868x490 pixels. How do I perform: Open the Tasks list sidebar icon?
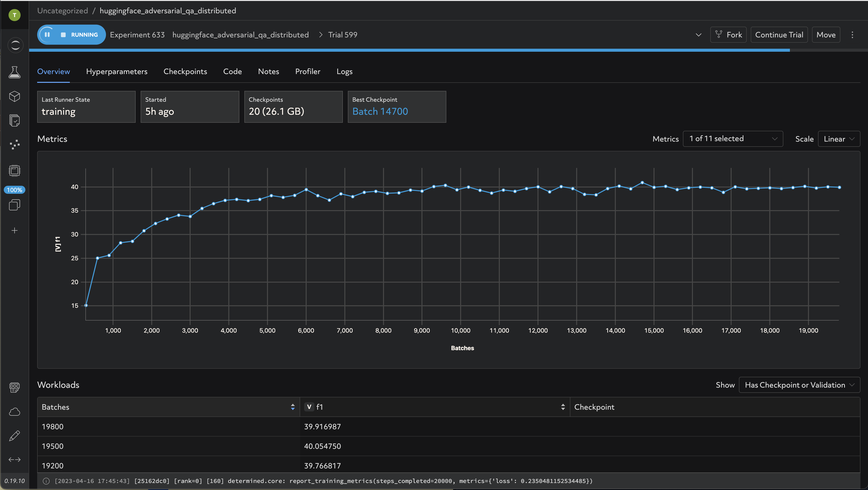[15, 120]
